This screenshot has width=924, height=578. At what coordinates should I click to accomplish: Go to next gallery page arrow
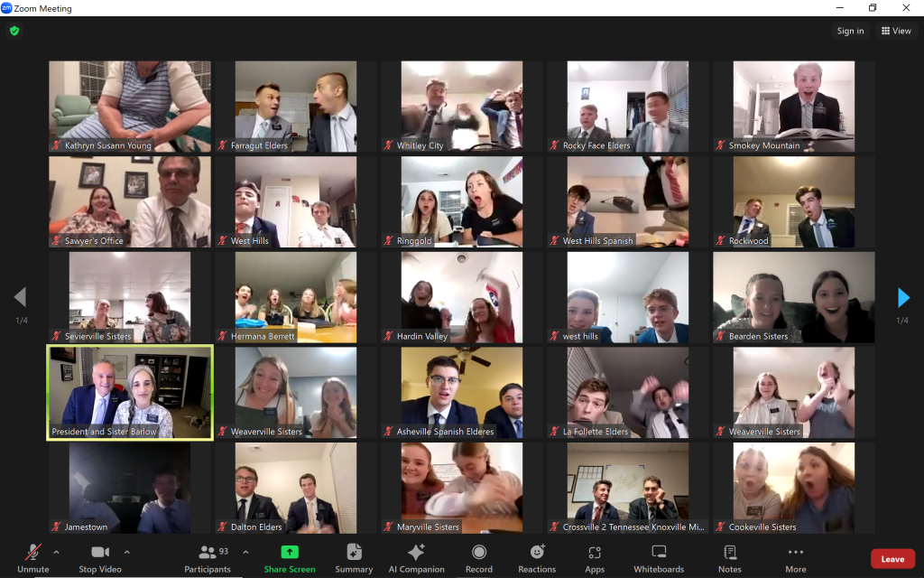pos(903,298)
